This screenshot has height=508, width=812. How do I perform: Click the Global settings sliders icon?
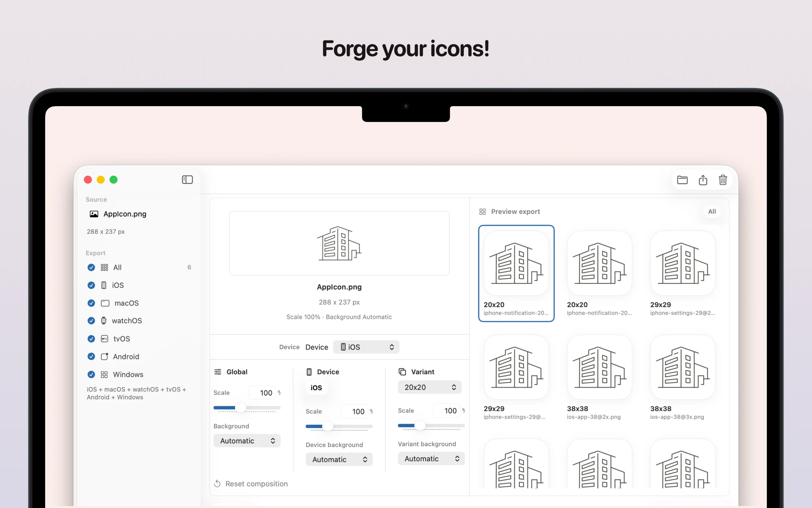(218, 372)
